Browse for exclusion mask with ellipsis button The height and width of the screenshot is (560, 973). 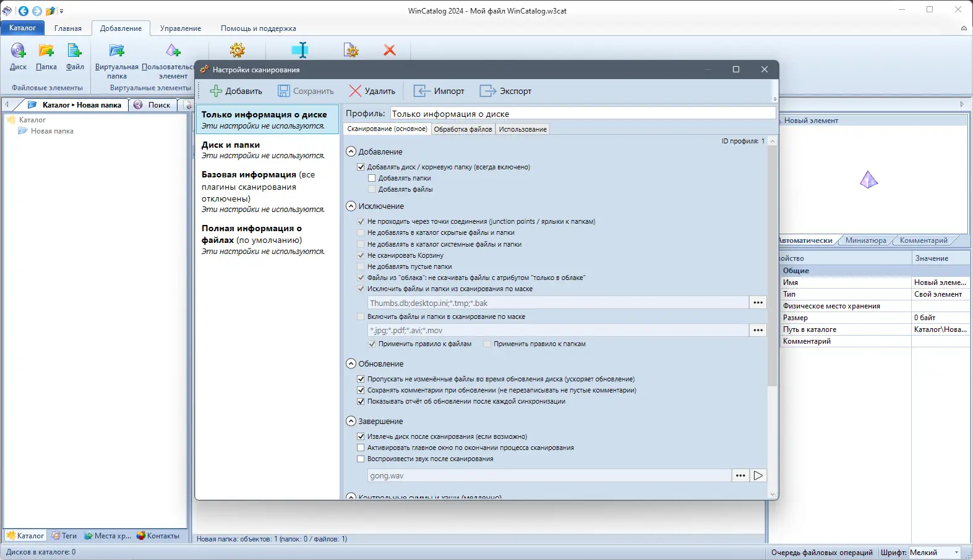(758, 303)
